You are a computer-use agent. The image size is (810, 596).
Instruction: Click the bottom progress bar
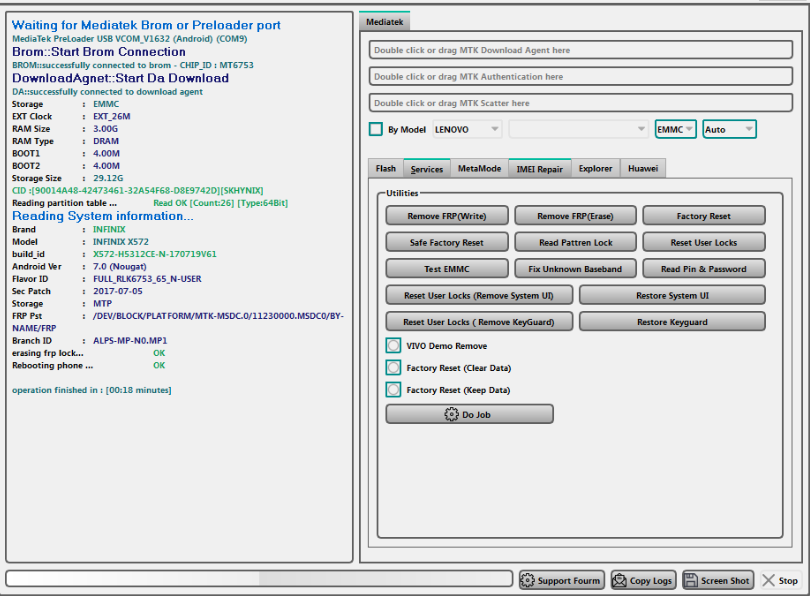[x=259, y=578]
